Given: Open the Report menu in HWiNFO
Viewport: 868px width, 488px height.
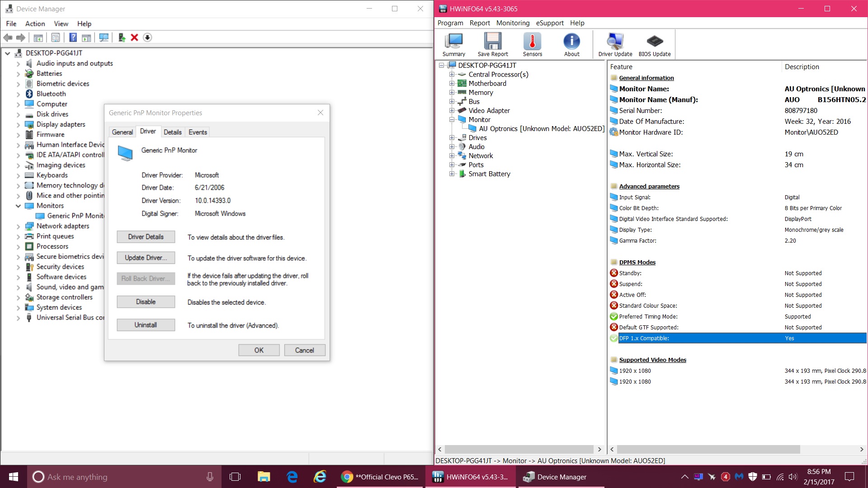Looking at the screenshot, I should coord(480,23).
